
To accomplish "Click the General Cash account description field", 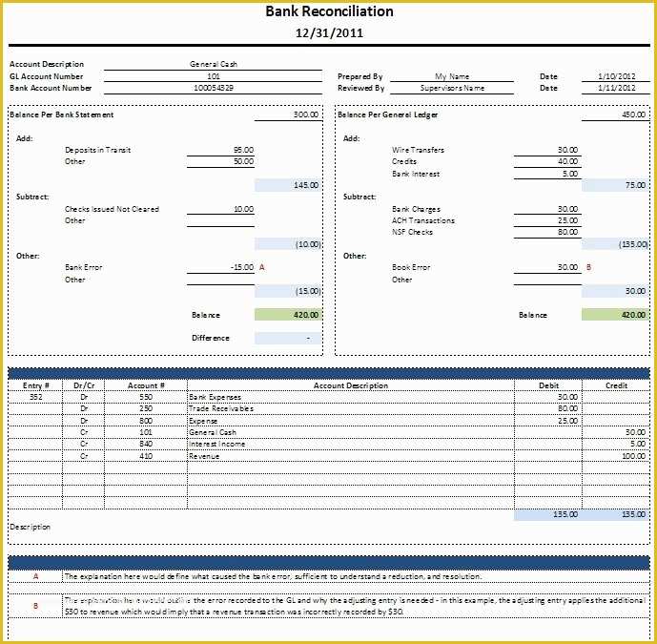I will point(213,64).
